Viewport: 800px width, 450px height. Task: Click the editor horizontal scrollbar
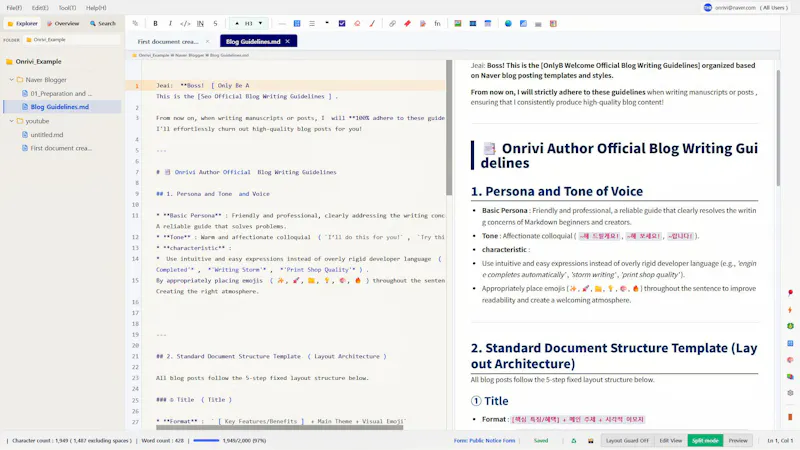click(x=280, y=428)
